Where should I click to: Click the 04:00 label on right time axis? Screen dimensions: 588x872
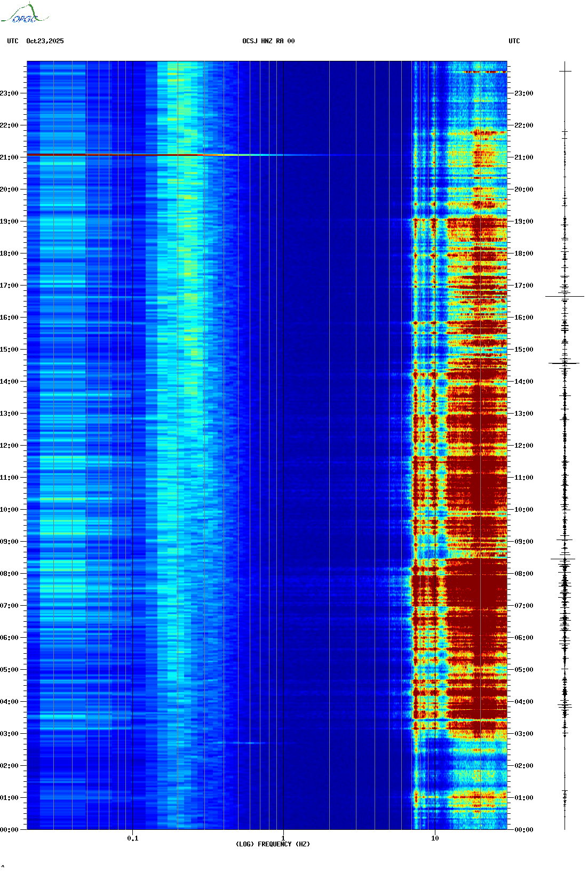524,702
